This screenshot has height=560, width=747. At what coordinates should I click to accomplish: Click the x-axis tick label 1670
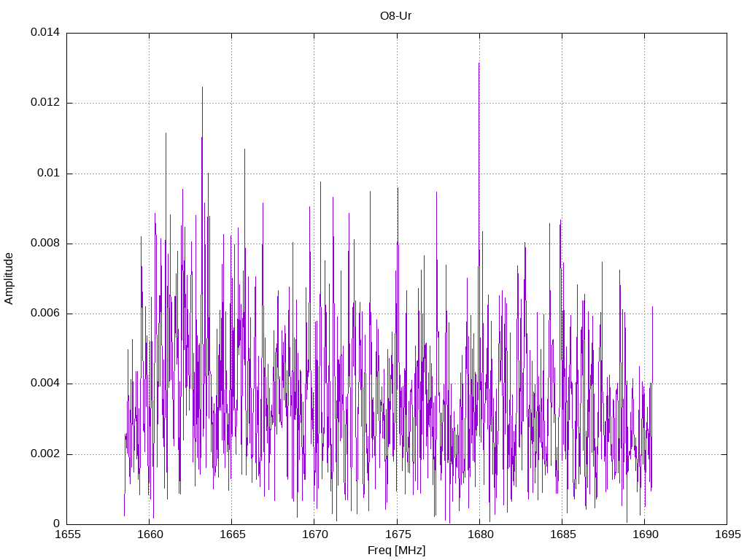(x=315, y=534)
